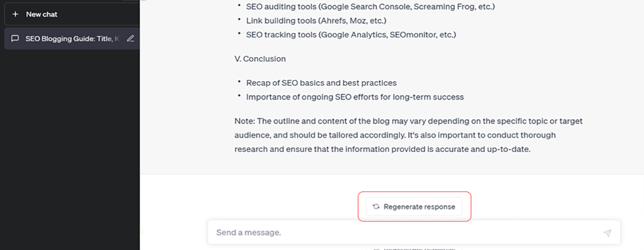Click the speech bubble icon of SEO Blogging Guide
This screenshot has width=644, height=250.
[x=15, y=39]
